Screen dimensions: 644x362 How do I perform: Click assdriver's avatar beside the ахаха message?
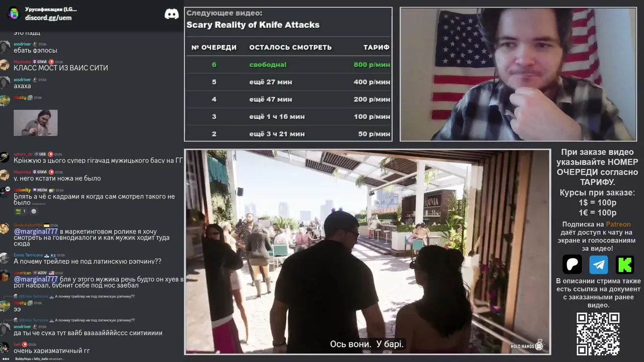pyautogui.click(x=5, y=83)
